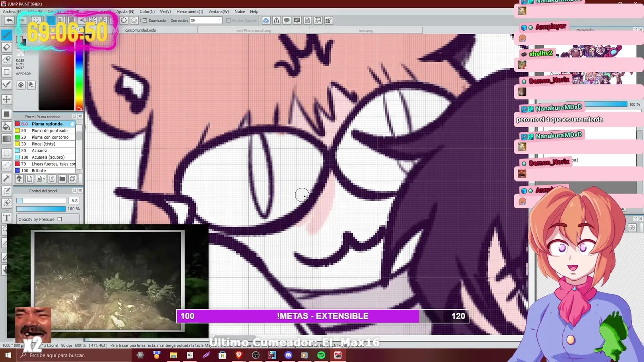
Task: Click the brush size value field 6.8
Action: 74,201
